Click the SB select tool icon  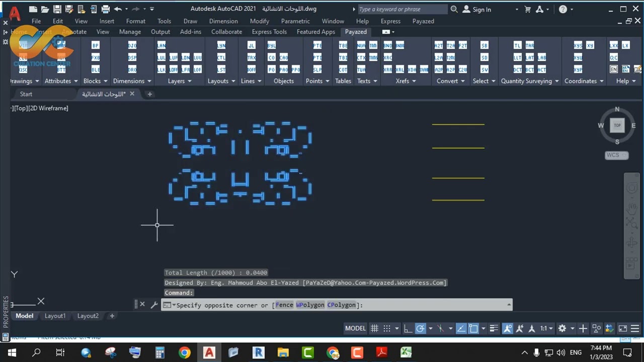[485, 45]
